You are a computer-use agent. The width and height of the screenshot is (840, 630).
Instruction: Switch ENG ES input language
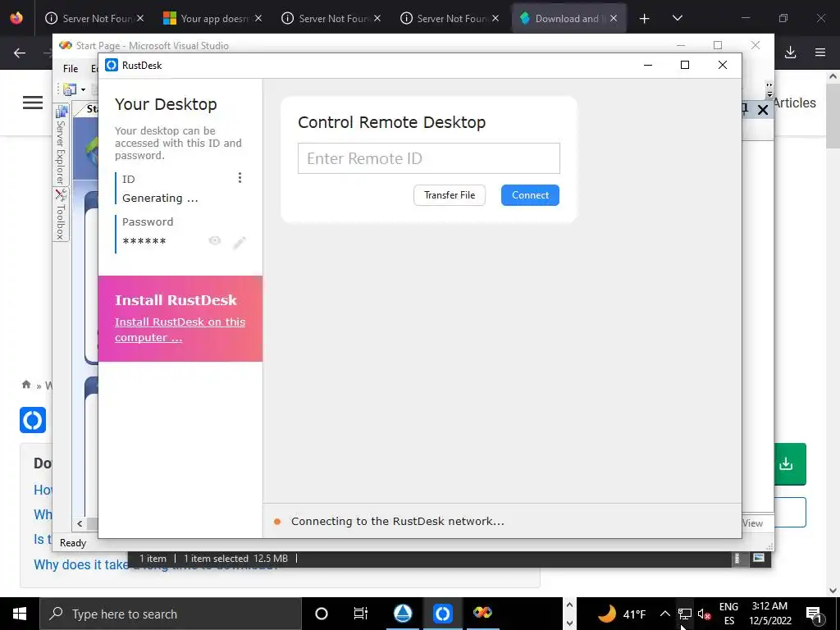click(x=728, y=614)
